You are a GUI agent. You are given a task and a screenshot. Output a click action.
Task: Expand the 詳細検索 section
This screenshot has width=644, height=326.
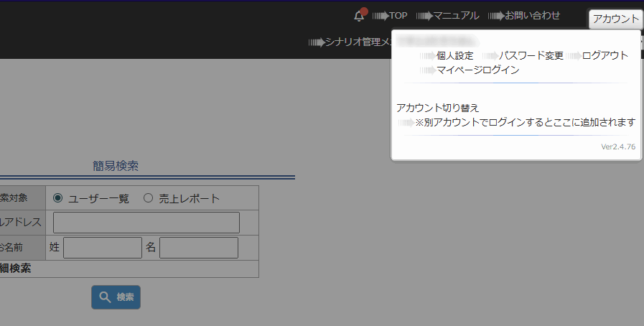point(14,269)
